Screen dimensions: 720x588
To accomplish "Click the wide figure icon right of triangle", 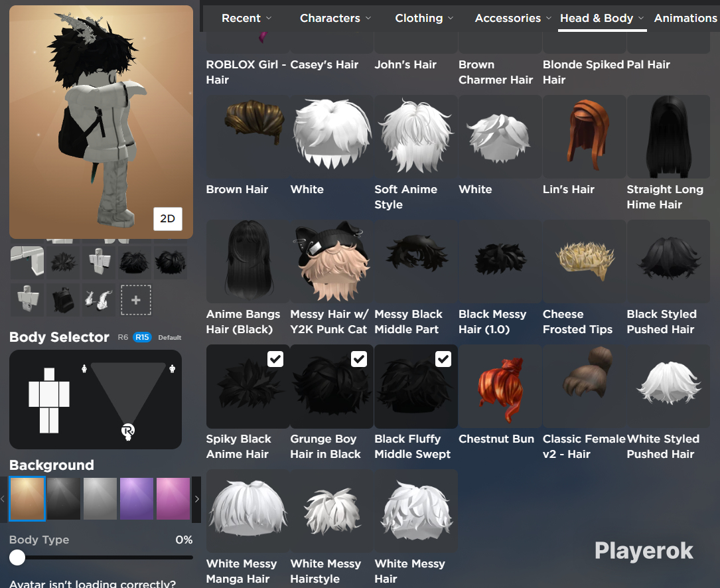I will pos(172,368).
